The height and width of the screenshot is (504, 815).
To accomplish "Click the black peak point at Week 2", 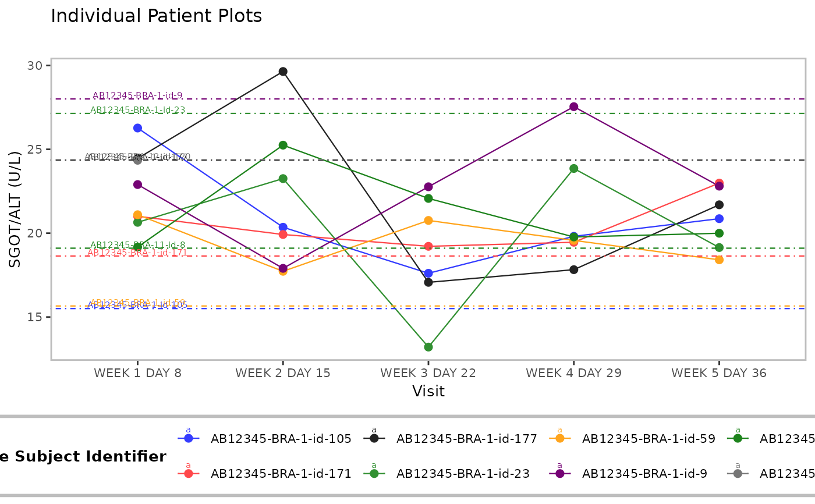I will [283, 72].
